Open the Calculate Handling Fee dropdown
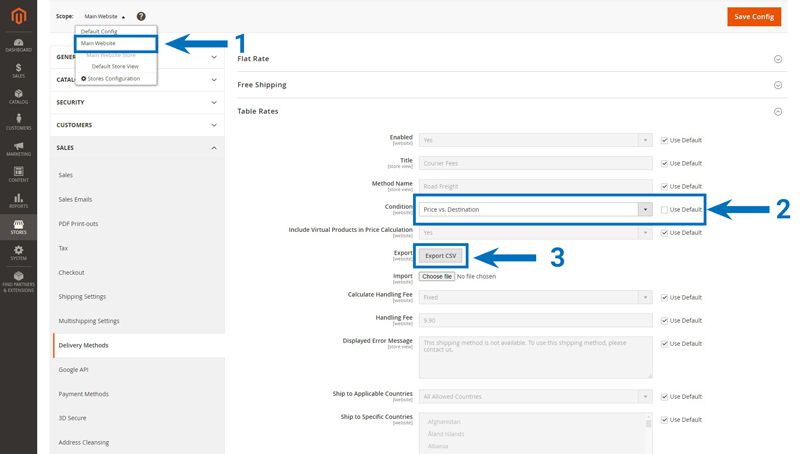800x454 pixels. tap(535, 297)
